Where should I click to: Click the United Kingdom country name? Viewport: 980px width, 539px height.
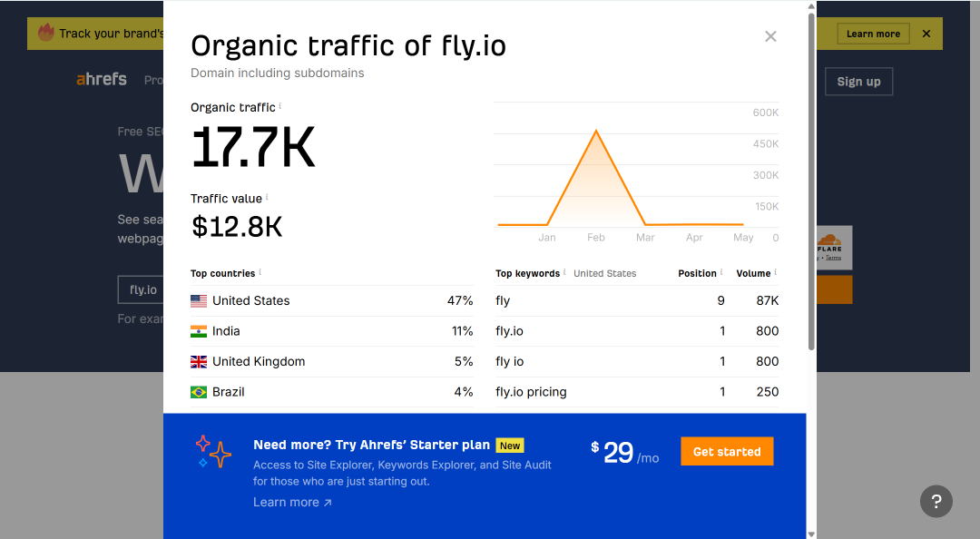pyautogui.click(x=259, y=361)
